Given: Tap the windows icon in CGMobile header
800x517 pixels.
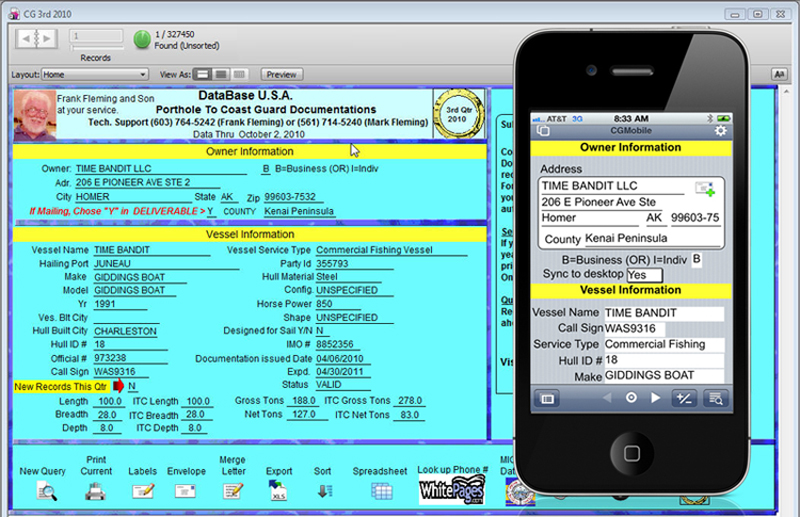Looking at the screenshot, I should (x=543, y=131).
